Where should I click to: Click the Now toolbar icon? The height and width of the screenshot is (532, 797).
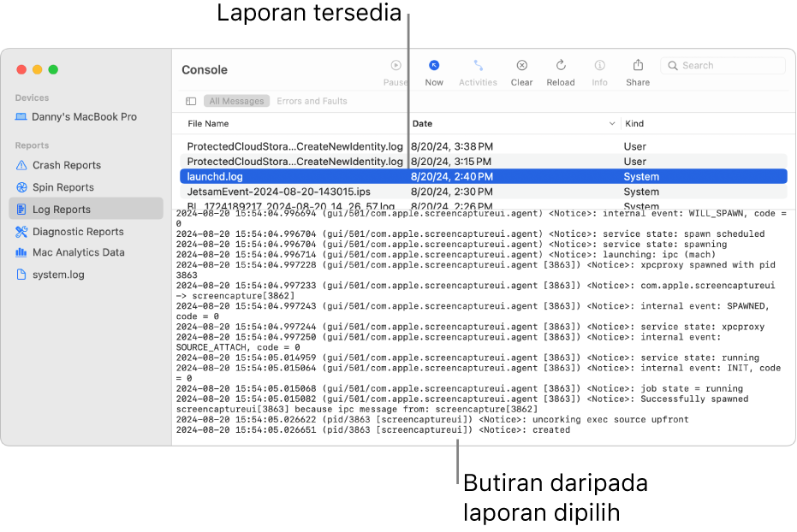pyautogui.click(x=433, y=66)
